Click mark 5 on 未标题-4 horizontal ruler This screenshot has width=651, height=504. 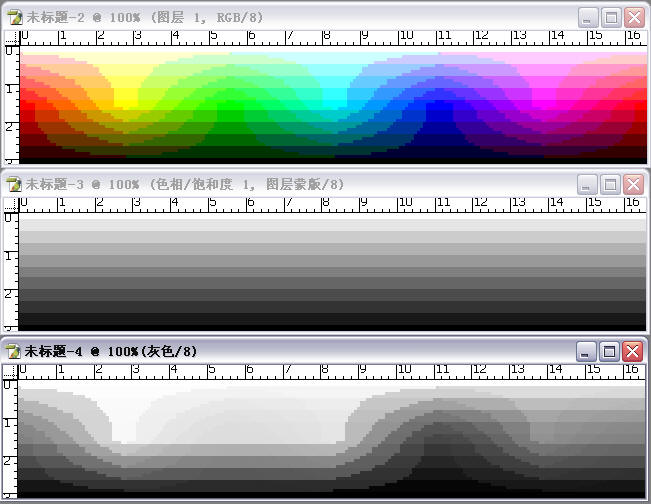click(212, 369)
